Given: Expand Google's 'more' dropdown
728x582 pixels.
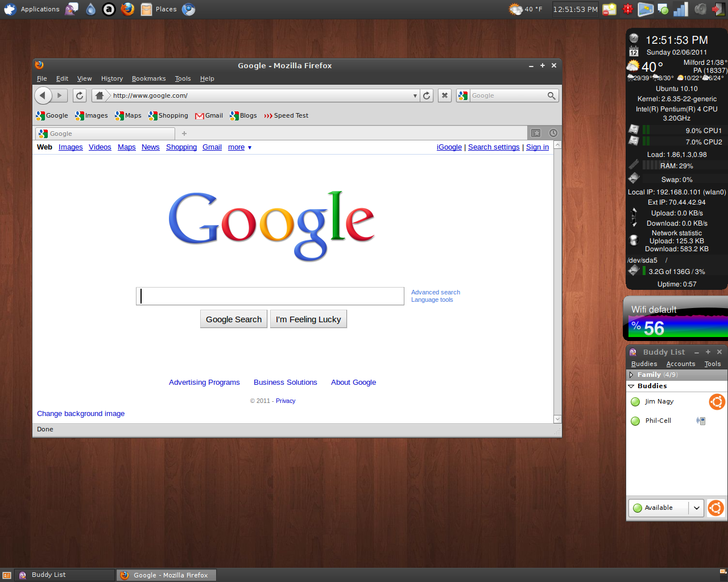Looking at the screenshot, I should pyautogui.click(x=240, y=147).
